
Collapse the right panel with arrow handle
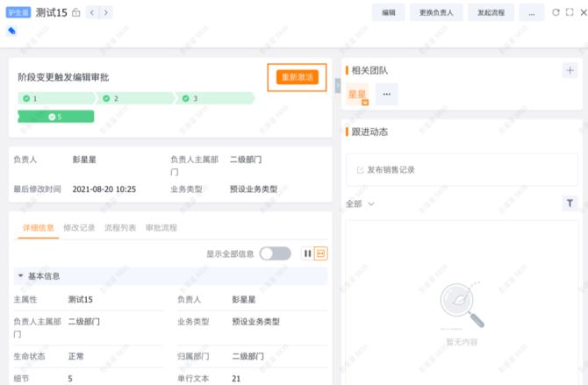[338, 83]
